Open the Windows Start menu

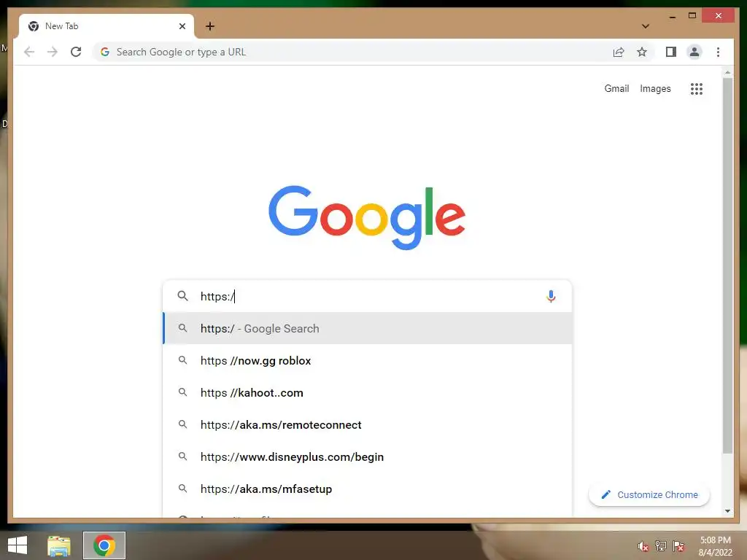click(x=18, y=545)
